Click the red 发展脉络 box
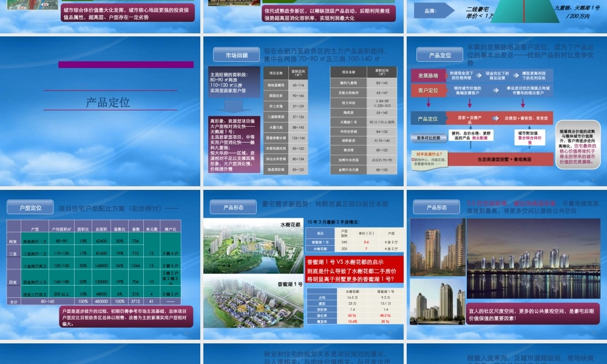This screenshot has height=364, width=607. pos(428,76)
